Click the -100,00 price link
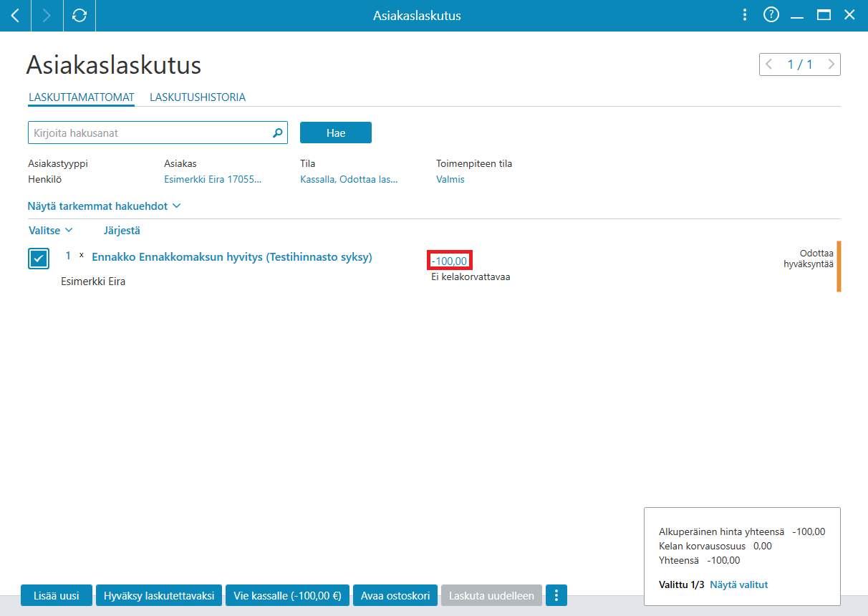 pos(450,261)
